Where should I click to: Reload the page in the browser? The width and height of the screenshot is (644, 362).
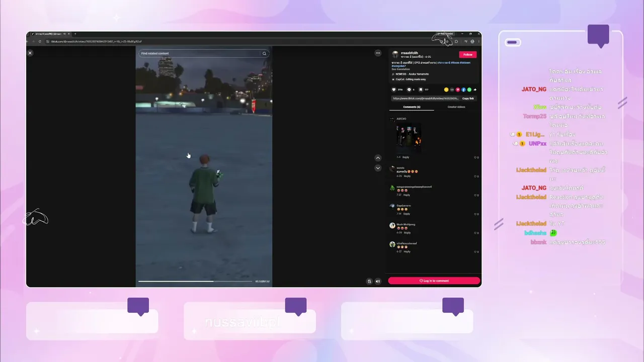[x=40, y=41]
